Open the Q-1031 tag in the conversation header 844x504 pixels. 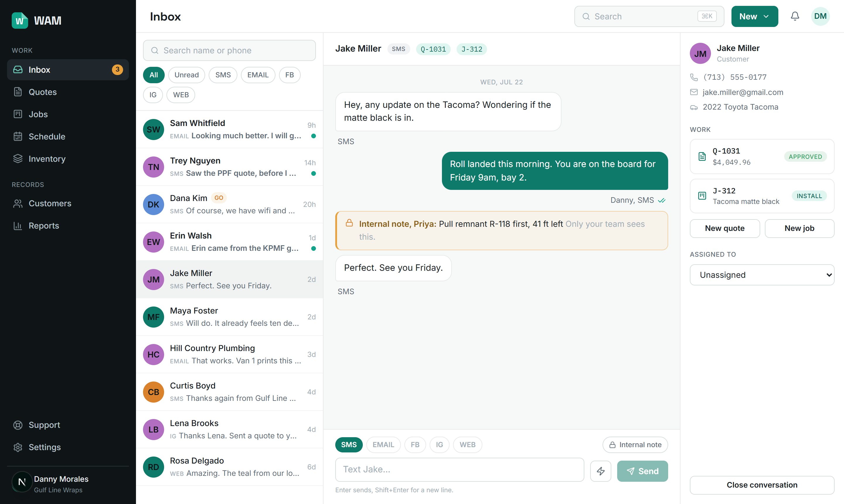pos(433,49)
